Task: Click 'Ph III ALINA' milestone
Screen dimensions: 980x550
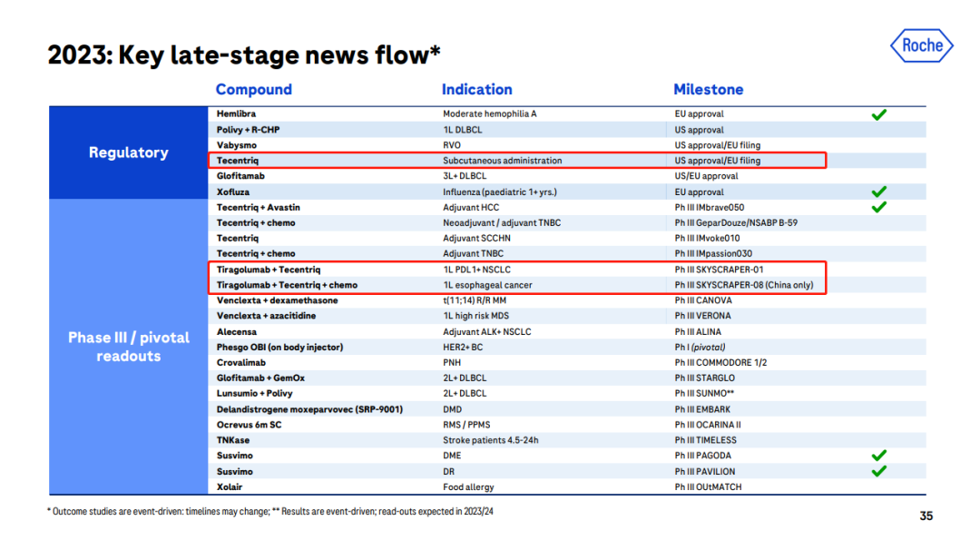Action: (x=698, y=332)
